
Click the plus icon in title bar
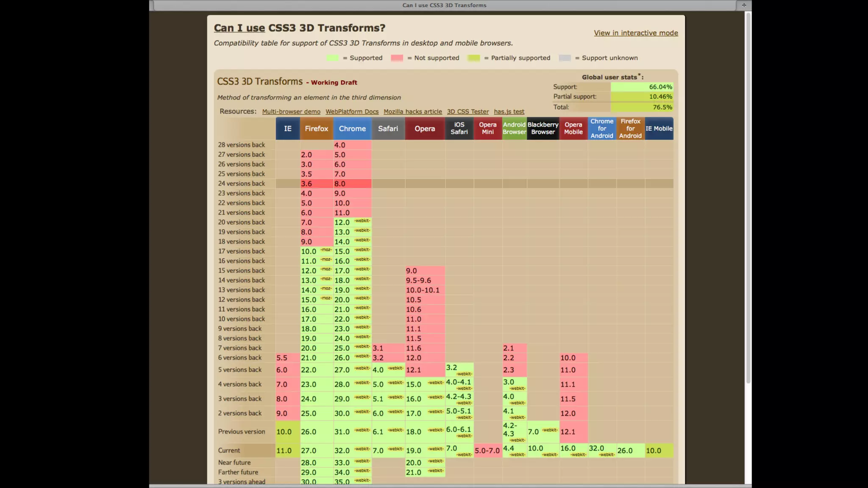744,5
